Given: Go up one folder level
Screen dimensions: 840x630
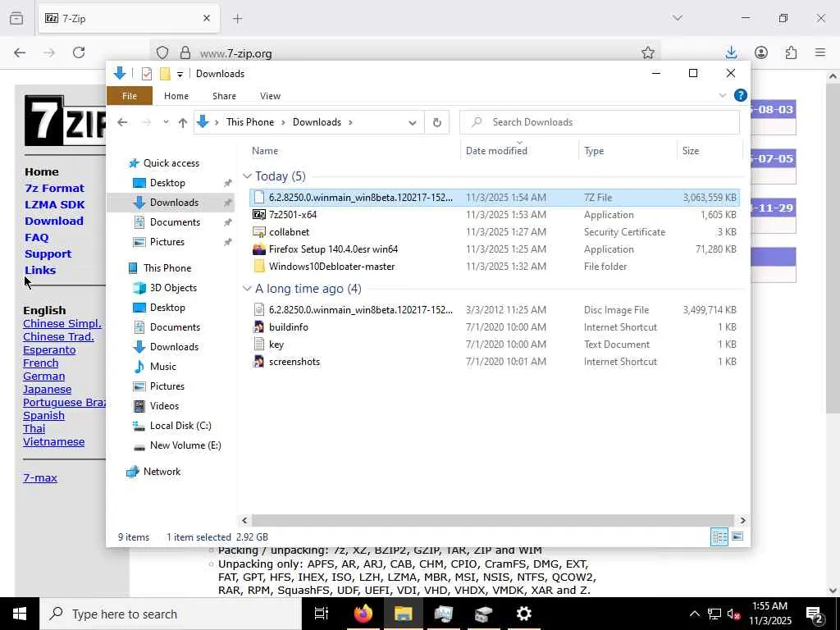Looking at the screenshot, I should point(183,123).
